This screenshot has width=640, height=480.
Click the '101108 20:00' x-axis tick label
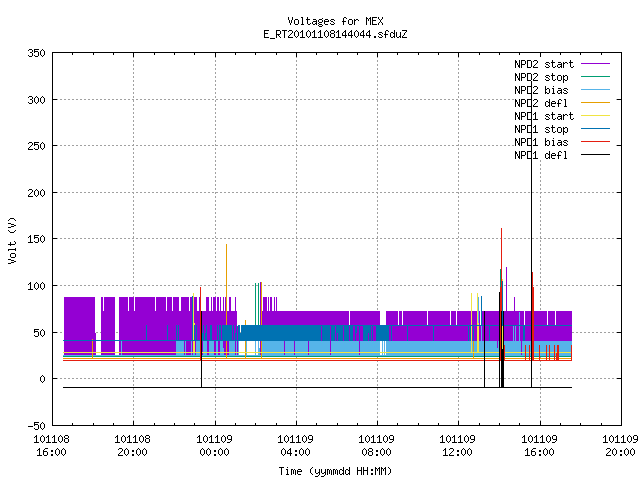click(x=132, y=446)
